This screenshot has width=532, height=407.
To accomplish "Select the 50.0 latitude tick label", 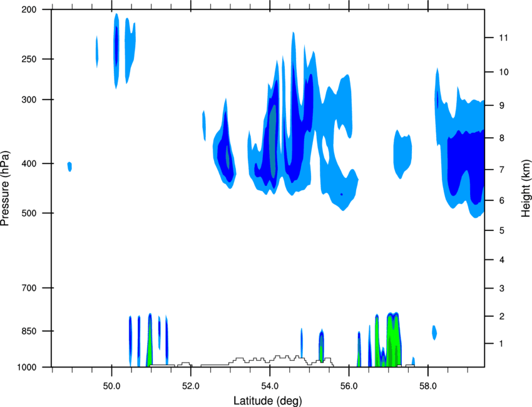I will pyautogui.click(x=111, y=386).
